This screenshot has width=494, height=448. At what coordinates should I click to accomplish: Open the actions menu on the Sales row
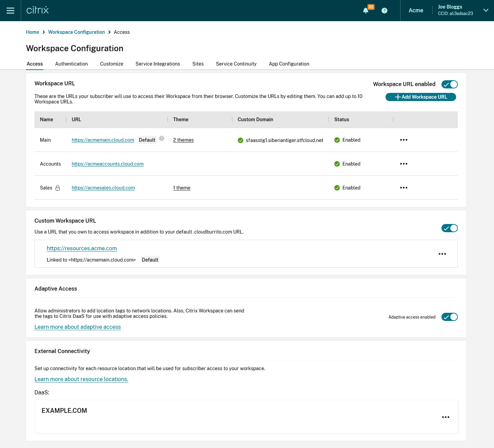pyautogui.click(x=404, y=188)
